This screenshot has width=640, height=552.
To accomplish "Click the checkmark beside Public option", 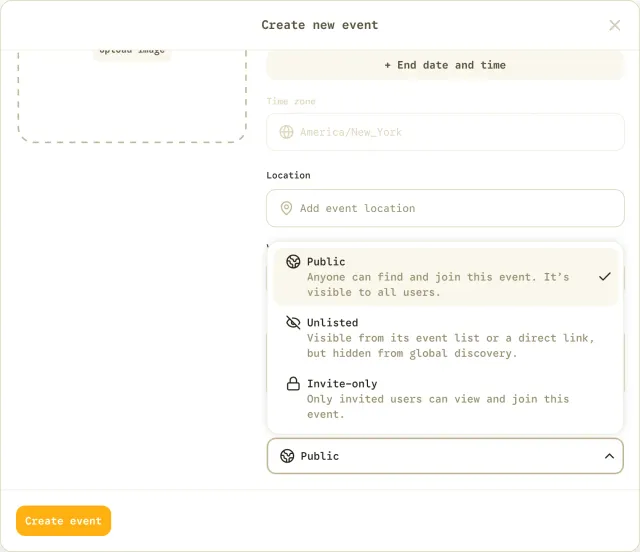I will (x=605, y=277).
